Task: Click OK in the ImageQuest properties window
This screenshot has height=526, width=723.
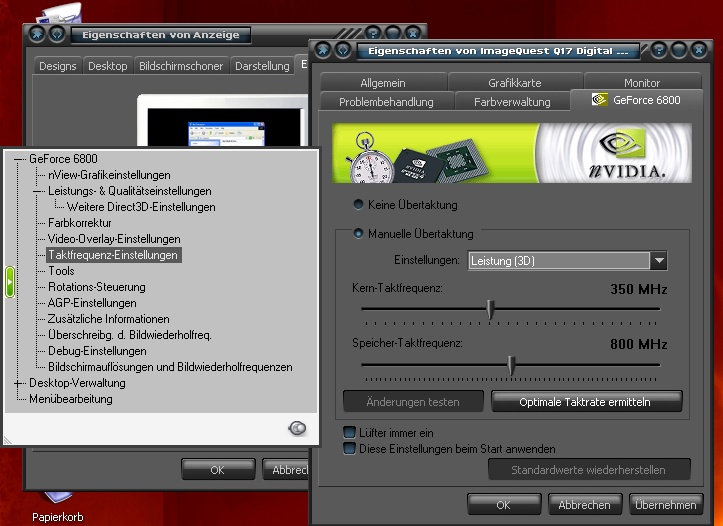Action: 504,505
